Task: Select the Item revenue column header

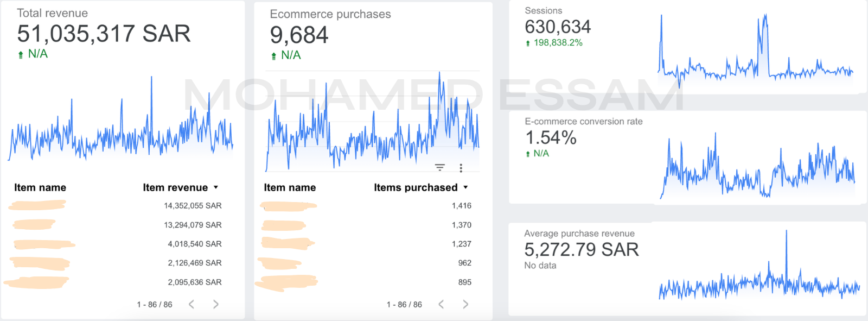Action: (175, 187)
